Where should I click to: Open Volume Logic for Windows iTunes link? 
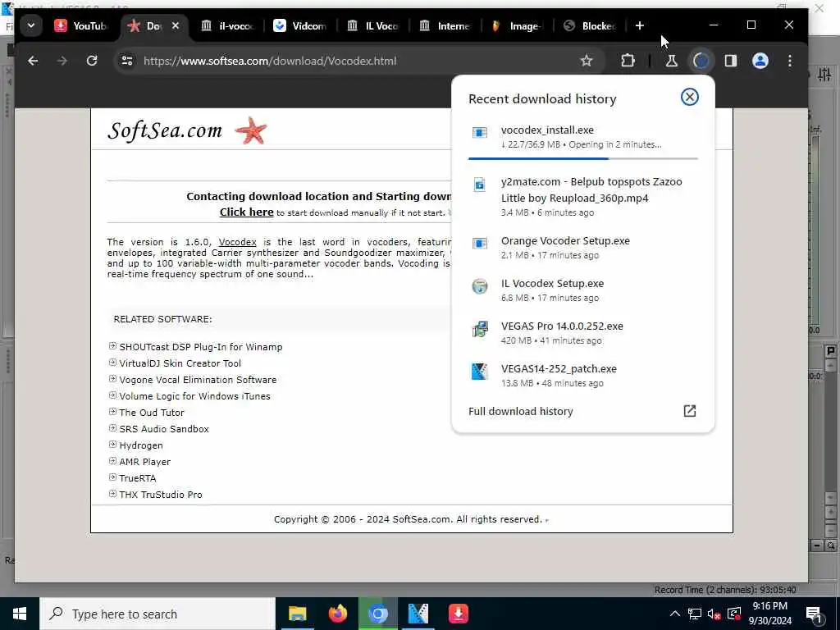pos(194,396)
